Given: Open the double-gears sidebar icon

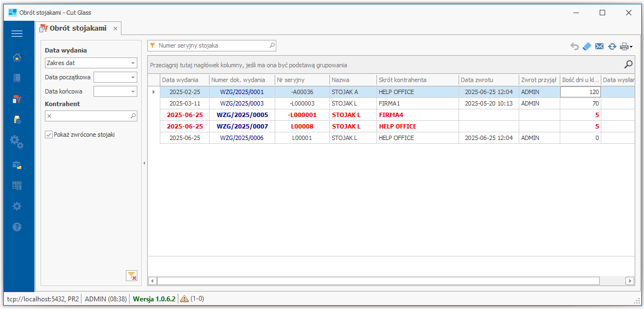Looking at the screenshot, I should 17,142.
